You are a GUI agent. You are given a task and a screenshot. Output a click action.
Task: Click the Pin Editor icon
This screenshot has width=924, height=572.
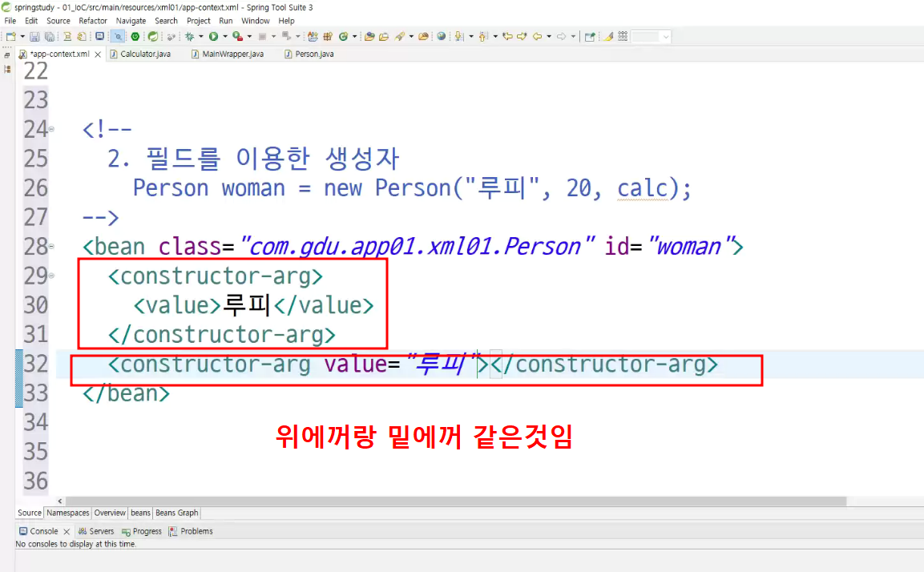(x=590, y=37)
